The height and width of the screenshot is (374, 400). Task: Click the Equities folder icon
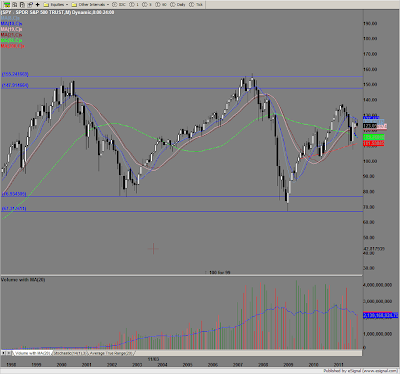46,5
